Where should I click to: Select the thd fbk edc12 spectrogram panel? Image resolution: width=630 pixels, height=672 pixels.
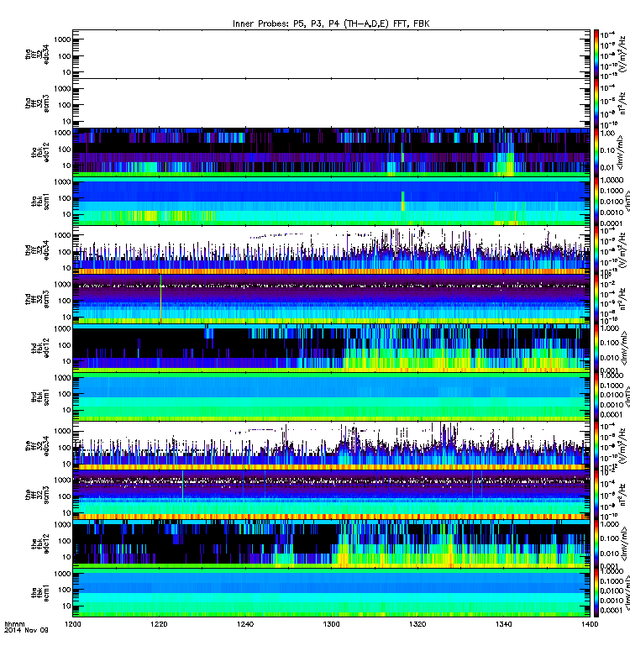point(331,348)
